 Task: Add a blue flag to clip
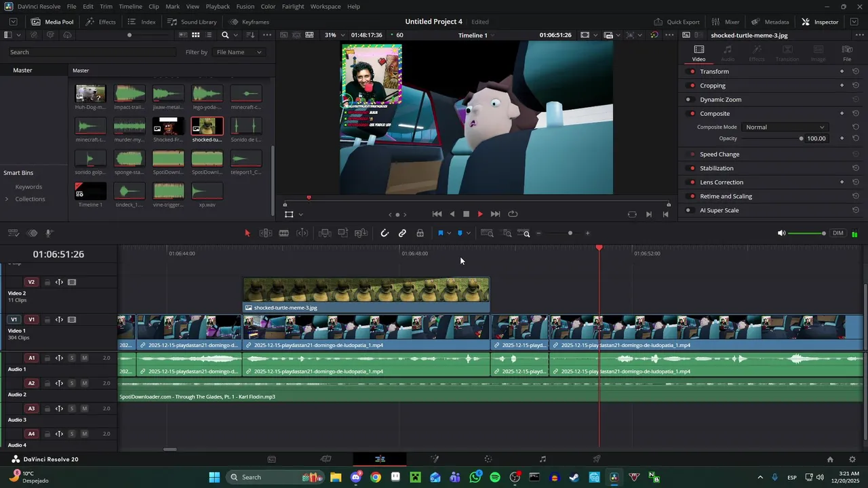click(441, 233)
